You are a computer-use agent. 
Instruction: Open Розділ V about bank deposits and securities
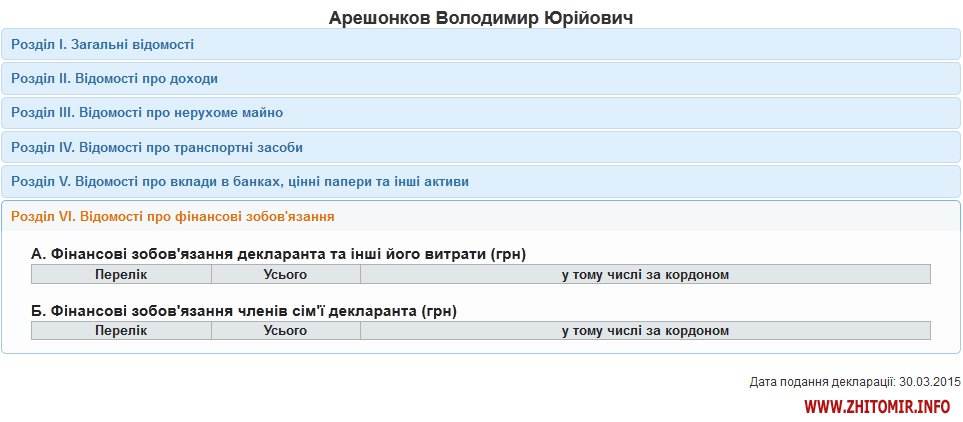(239, 181)
